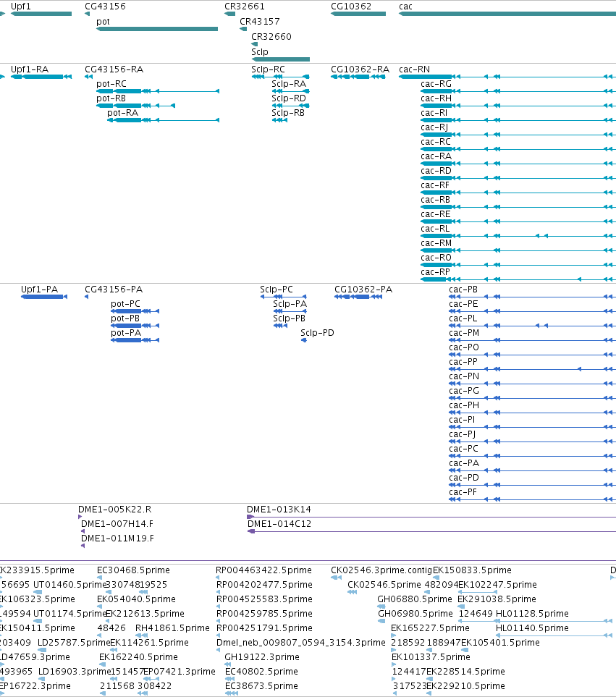This screenshot has width=616, height=697.
Task: Select the EC30468.5prime EST label
Action: click(x=133, y=570)
